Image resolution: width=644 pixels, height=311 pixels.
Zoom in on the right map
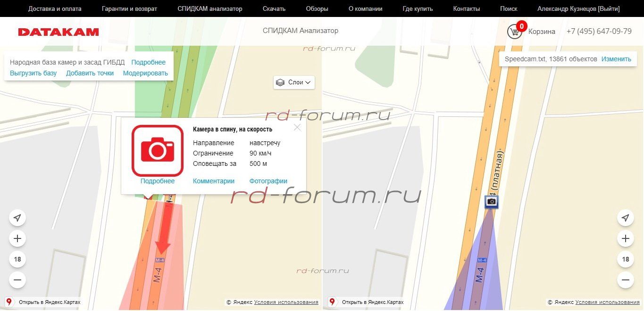[x=626, y=238]
